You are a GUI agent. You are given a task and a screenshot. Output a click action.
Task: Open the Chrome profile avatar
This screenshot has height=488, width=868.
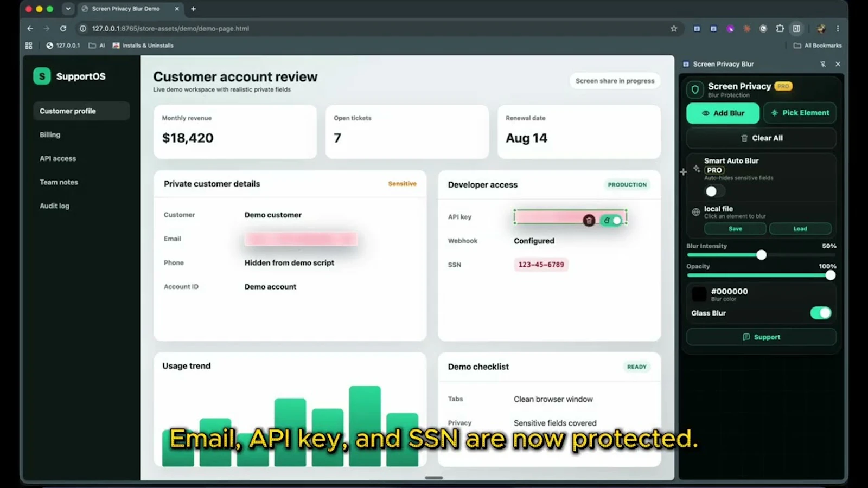(x=821, y=29)
